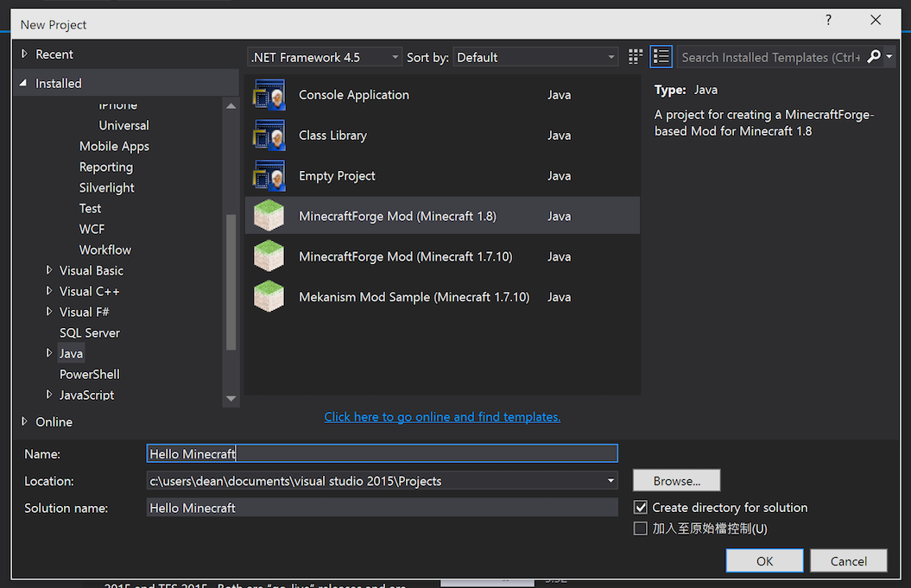Focus the Solution name input field

(x=382, y=507)
